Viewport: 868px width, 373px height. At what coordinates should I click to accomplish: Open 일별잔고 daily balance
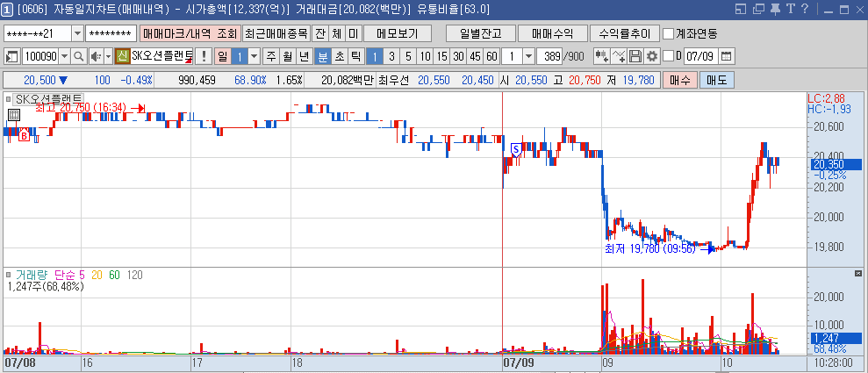480,33
